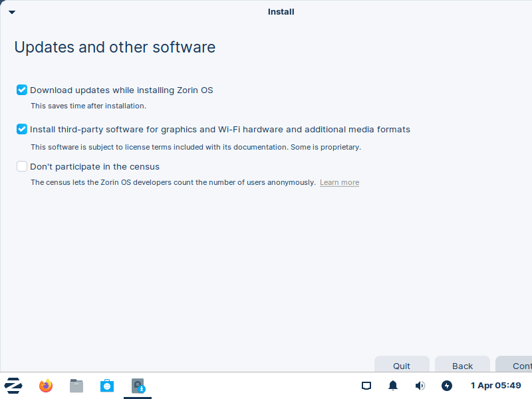
Task: Click the license terms description text
Action: (196, 147)
